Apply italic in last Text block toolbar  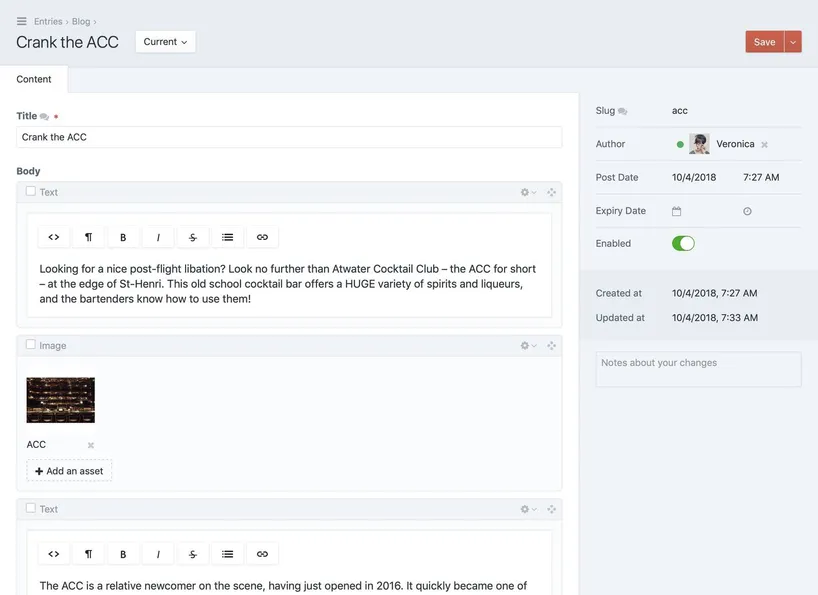coord(158,554)
